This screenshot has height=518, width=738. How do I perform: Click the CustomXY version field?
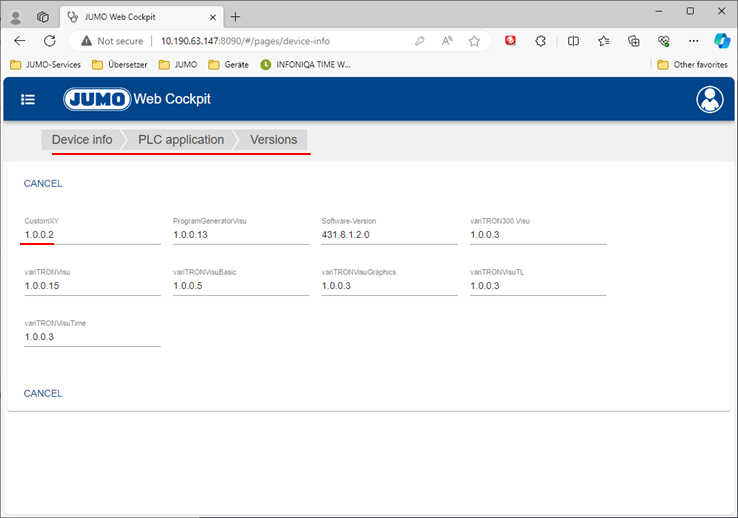tap(92, 235)
